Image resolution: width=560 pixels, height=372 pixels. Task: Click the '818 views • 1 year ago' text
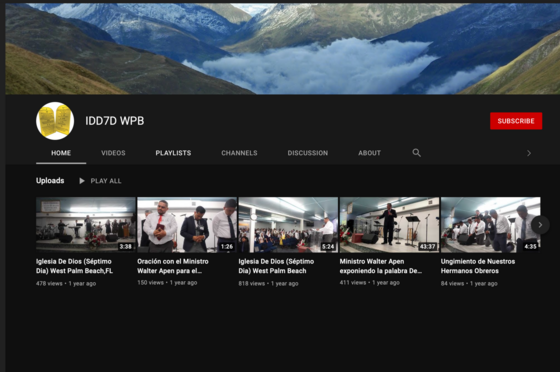pos(268,284)
